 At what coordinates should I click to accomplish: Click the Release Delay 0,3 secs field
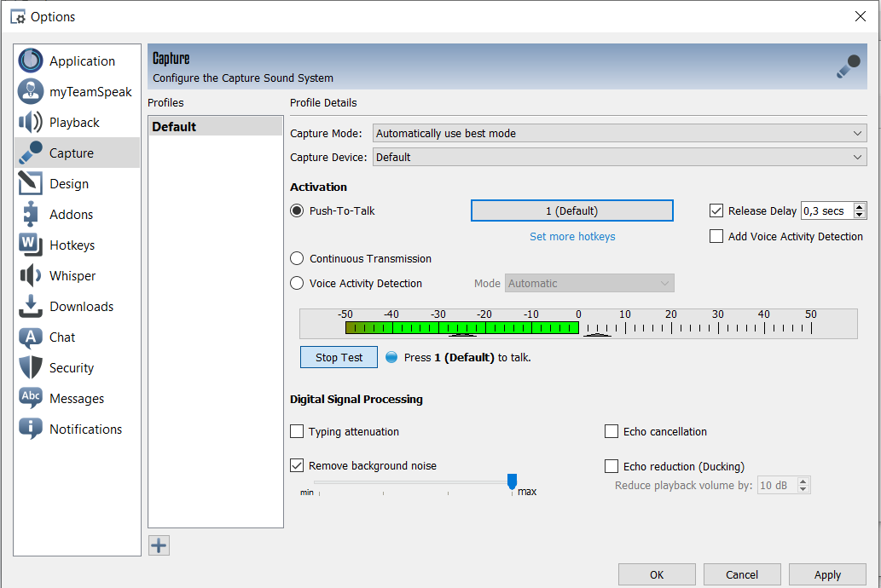click(827, 210)
